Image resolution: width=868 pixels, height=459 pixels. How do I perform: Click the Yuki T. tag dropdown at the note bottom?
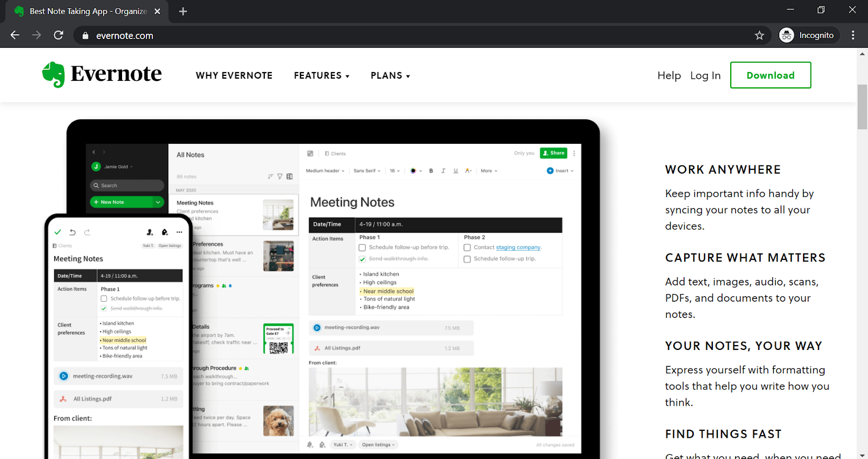pos(343,445)
